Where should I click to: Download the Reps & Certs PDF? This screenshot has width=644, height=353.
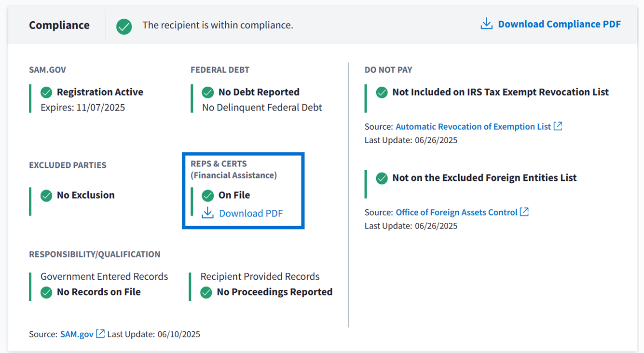coord(250,213)
